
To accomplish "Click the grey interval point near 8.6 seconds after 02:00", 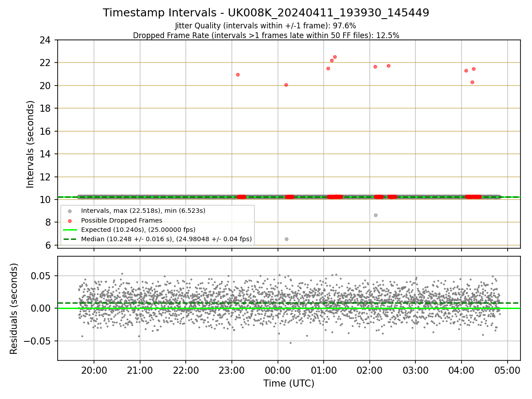I will pyautogui.click(x=376, y=215).
